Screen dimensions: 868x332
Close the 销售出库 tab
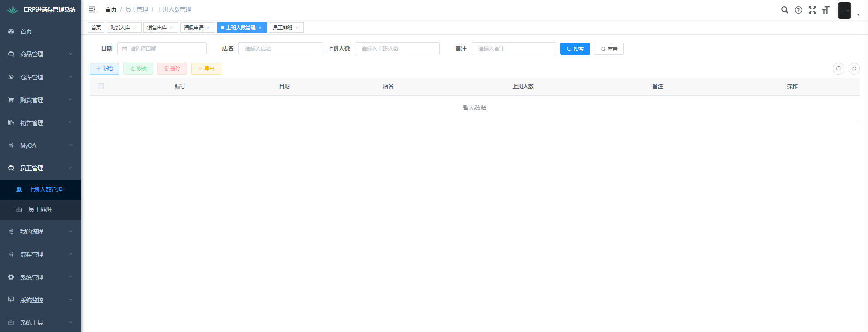click(x=172, y=28)
